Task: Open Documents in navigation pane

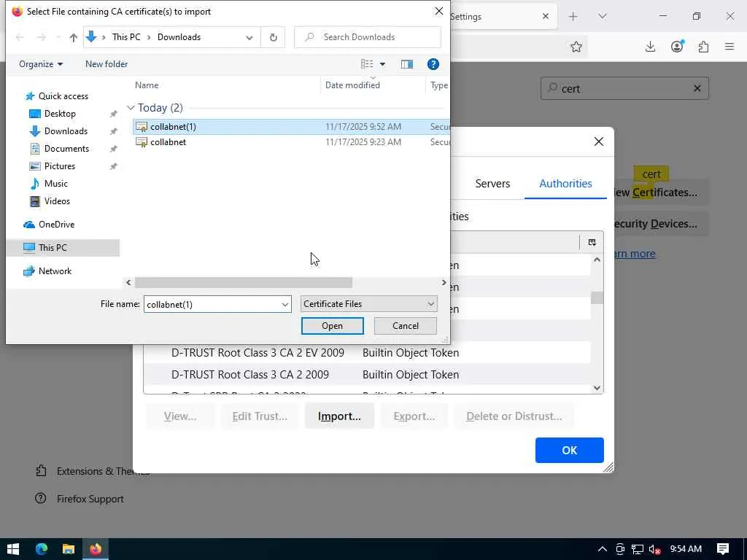Action: click(x=66, y=149)
